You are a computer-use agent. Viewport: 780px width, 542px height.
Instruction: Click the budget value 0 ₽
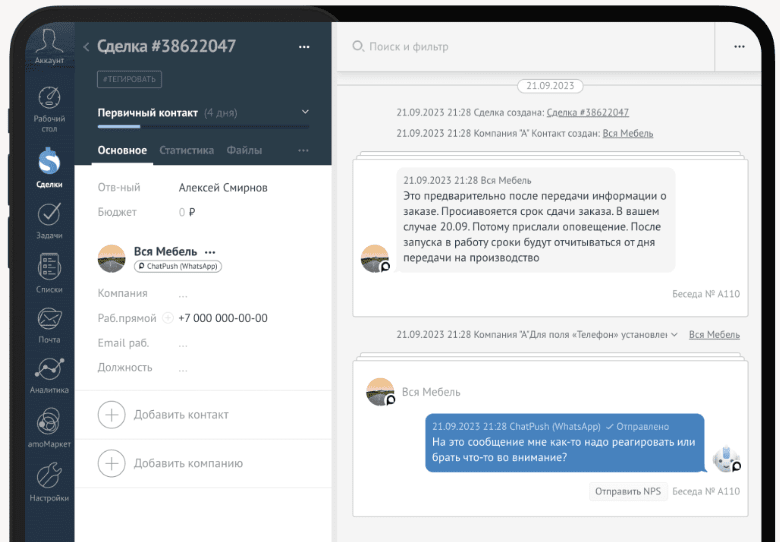[187, 212]
